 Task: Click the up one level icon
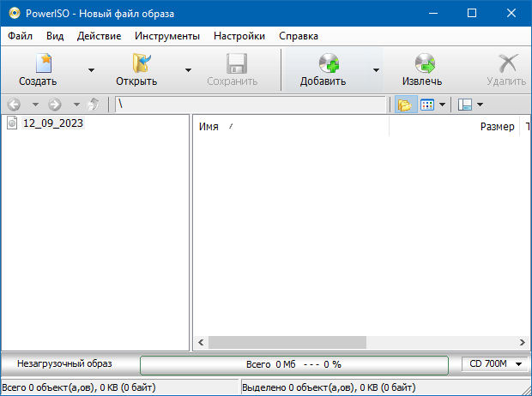click(94, 105)
